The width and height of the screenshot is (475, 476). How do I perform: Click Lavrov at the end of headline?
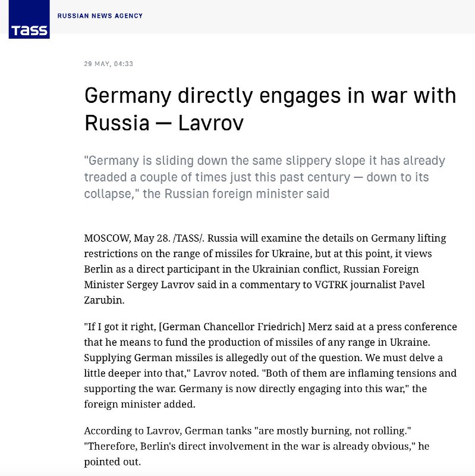tap(211, 123)
